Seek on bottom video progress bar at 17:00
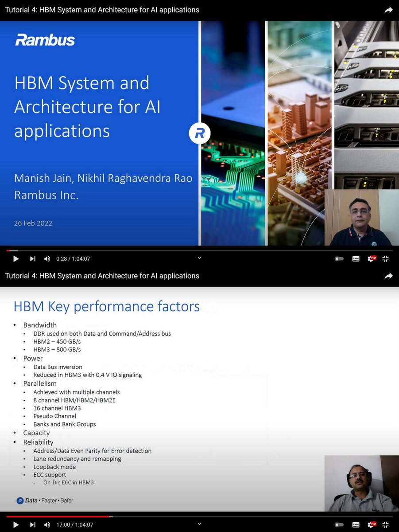 (x=109, y=516)
